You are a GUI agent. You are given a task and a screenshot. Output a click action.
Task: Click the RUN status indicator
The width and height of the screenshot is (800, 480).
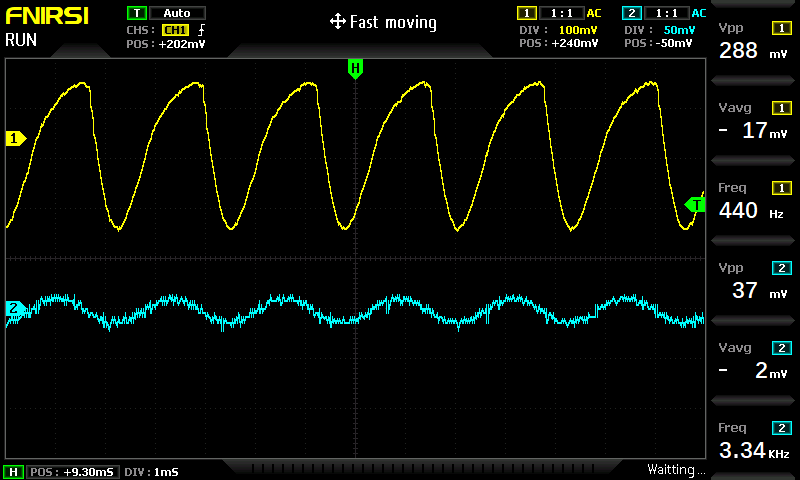[x=21, y=40]
